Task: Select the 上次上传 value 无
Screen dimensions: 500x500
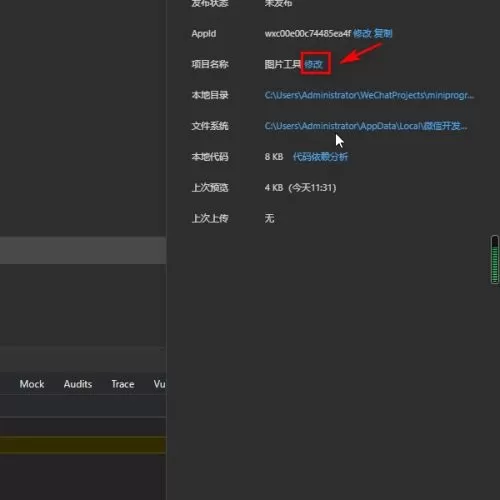Action: pos(269,218)
